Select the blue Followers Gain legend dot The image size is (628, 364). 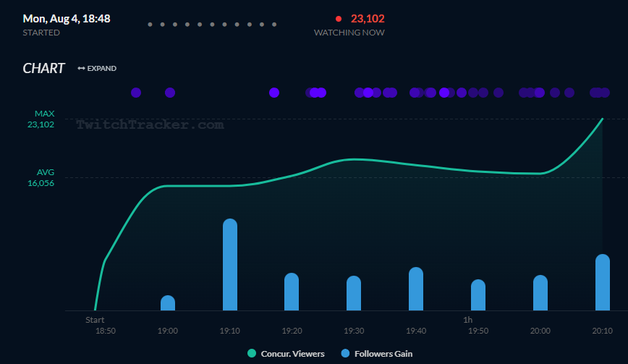345,353
